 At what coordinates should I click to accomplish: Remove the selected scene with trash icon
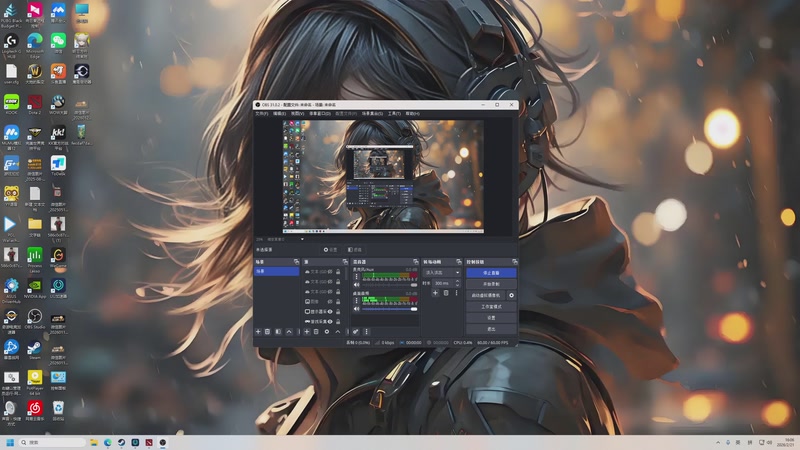point(267,332)
